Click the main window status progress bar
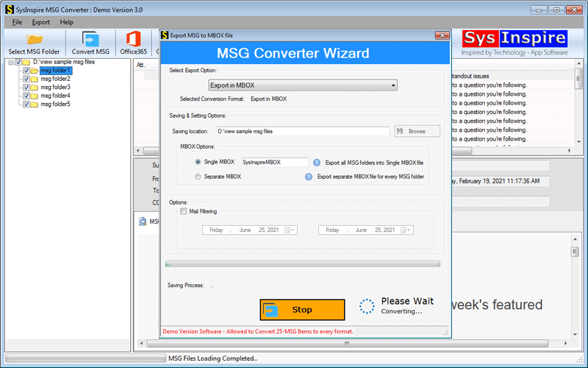 [85, 358]
